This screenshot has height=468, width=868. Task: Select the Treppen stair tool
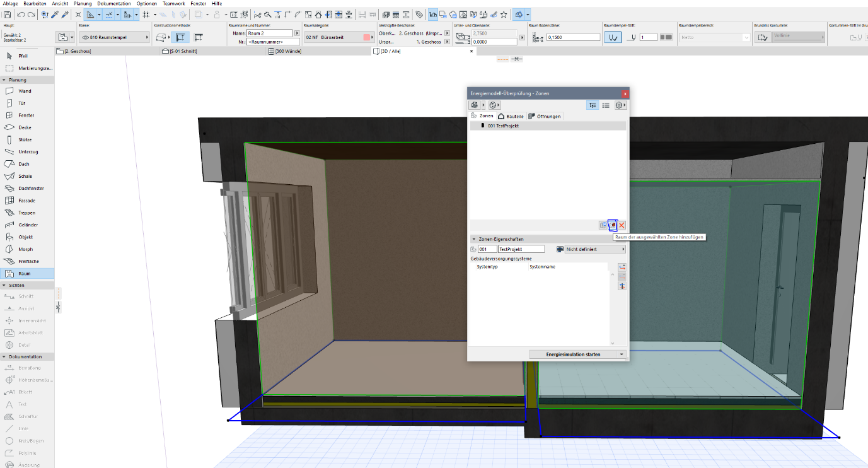26,213
